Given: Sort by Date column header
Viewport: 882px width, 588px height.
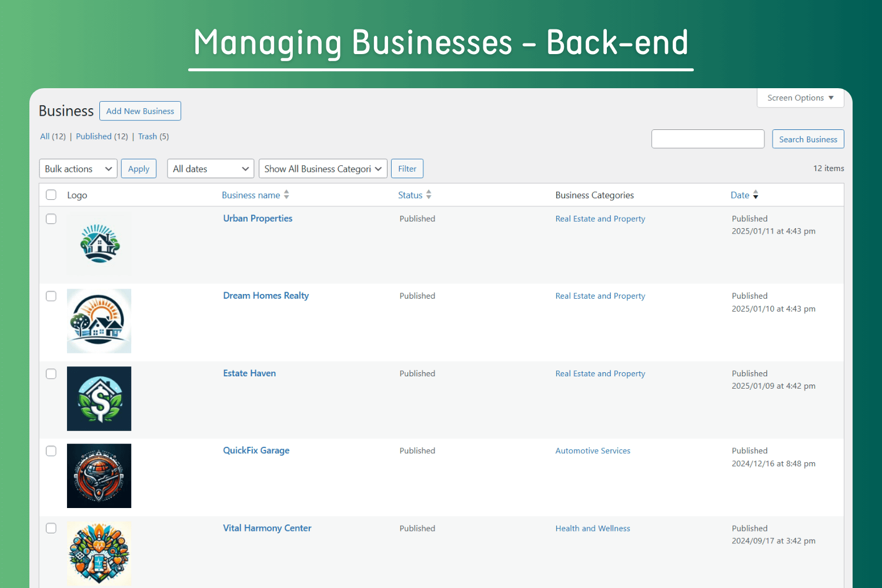Looking at the screenshot, I should pyautogui.click(x=740, y=195).
